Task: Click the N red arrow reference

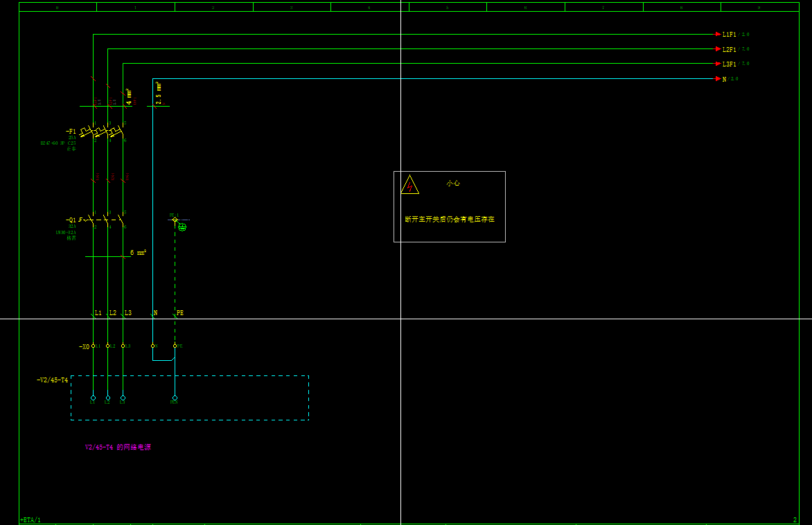Action: (718, 79)
